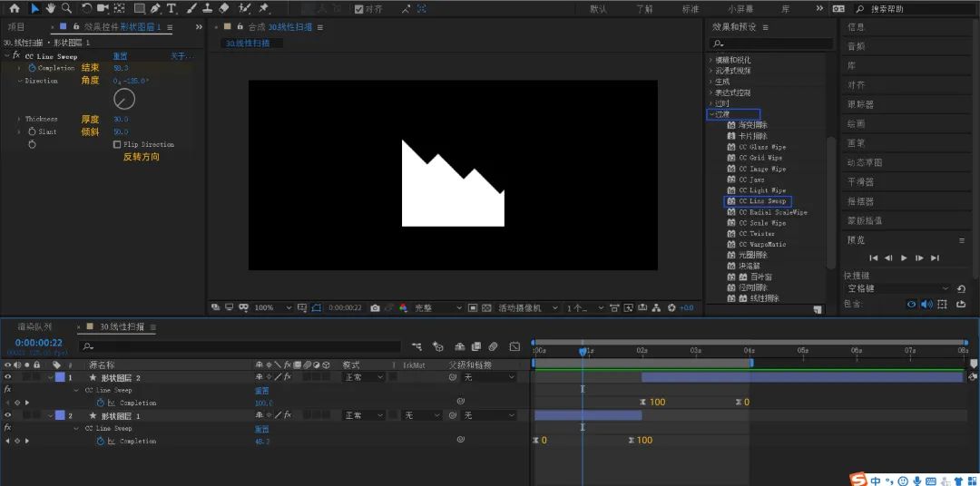This screenshot has width=980, height=486.
Task: Open the composition mini-flowchart in timeline
Action: (x=416, y=346)
